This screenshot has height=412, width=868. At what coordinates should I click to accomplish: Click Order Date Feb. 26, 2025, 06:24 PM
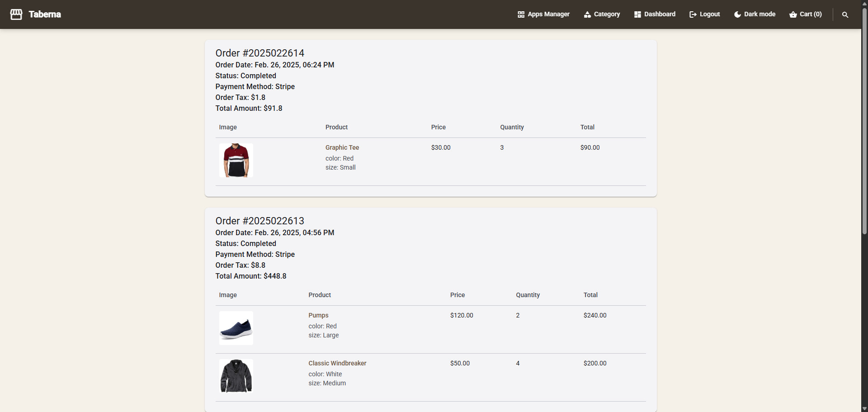coord(275,65)
